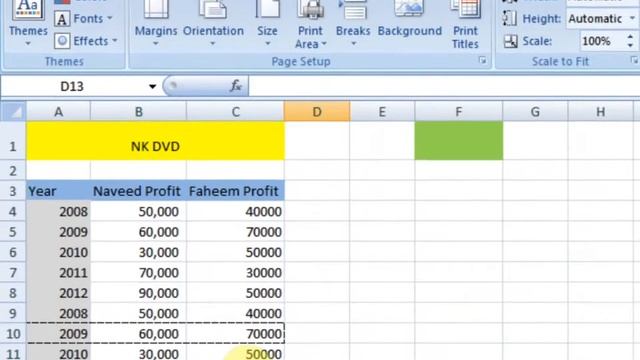Select cell A8 containing 2012
Image resolution: width=640 pixels, height=360 pixels.
(x=58, y=293)
